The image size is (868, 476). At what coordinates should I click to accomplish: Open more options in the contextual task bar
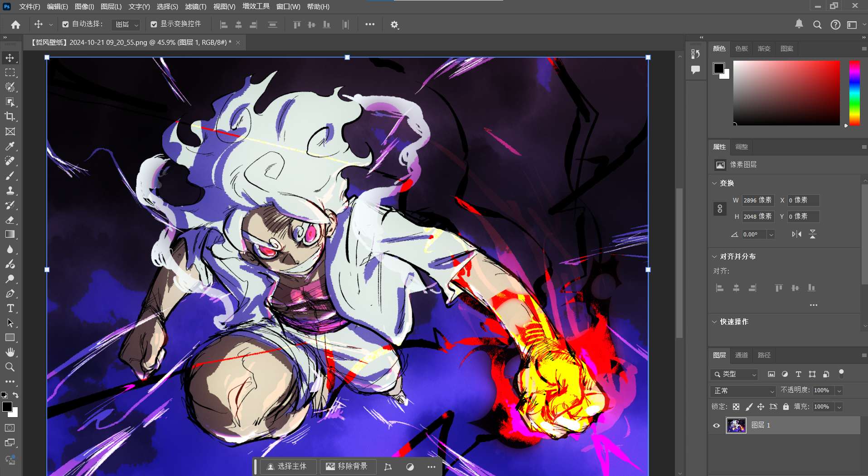[x=431, y=467]
